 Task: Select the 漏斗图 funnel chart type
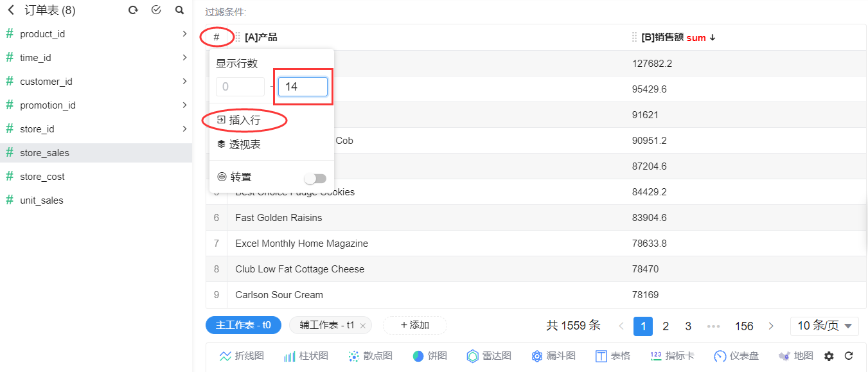[x=553, y=356]
